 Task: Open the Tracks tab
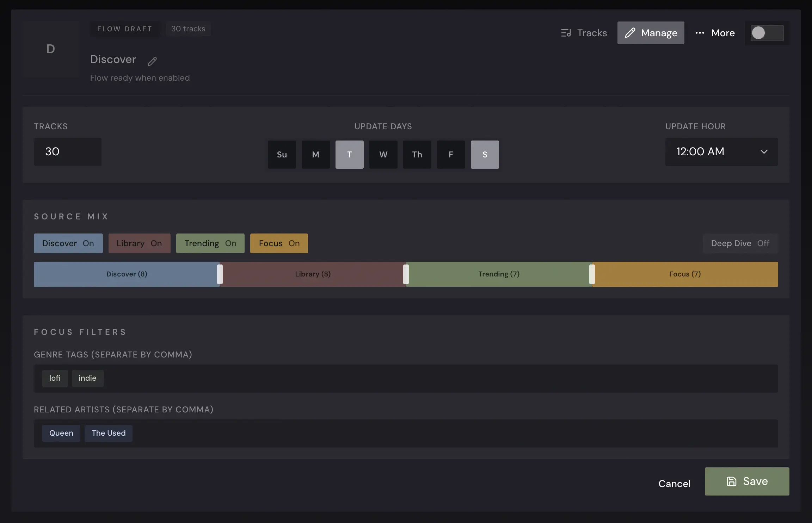pyautogui.click(x=584, y=33)
